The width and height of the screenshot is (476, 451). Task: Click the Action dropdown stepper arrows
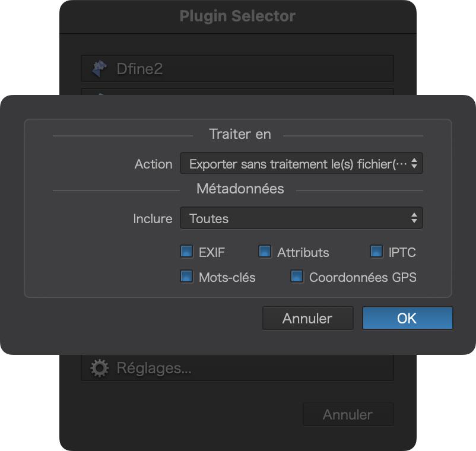coord(414,164)
